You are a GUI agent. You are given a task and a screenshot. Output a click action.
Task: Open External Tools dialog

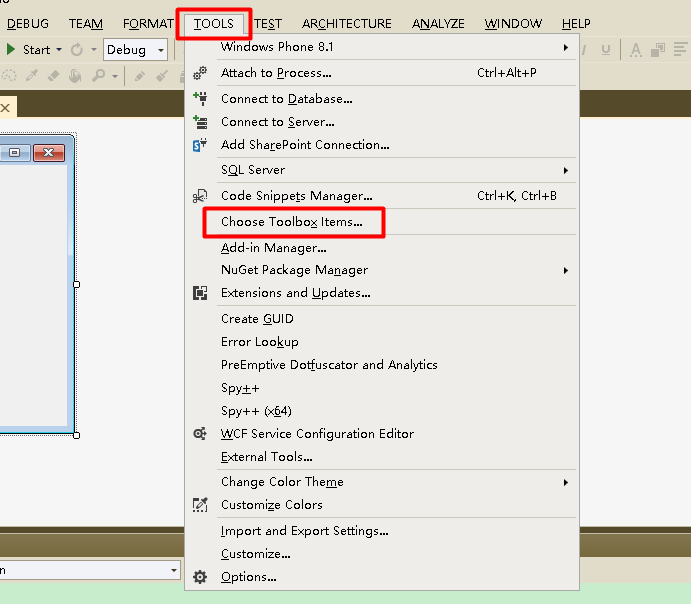pos(382,456)
